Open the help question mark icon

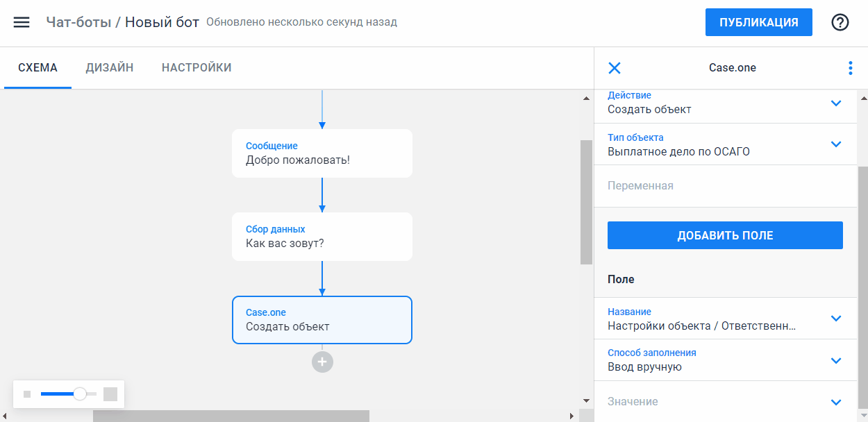[x=840, y=22]
